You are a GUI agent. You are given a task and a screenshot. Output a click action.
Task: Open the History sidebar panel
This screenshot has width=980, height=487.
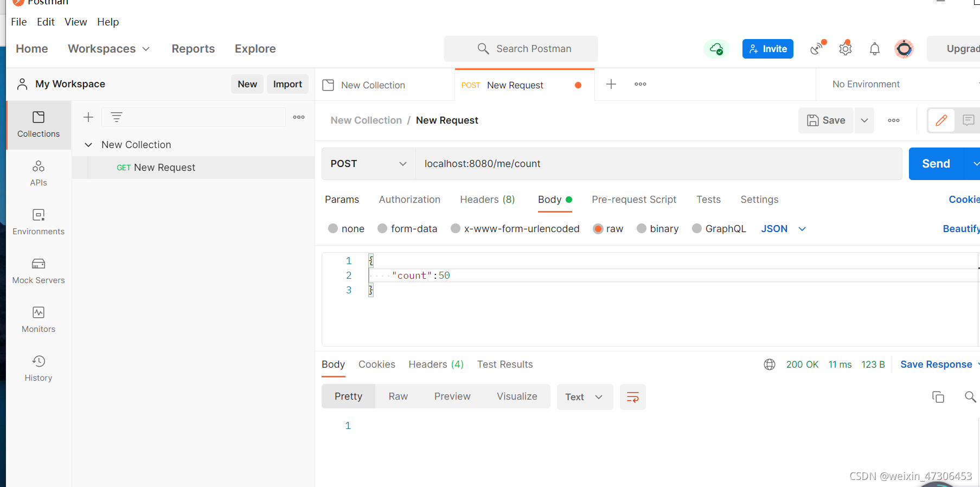[39, 369]
